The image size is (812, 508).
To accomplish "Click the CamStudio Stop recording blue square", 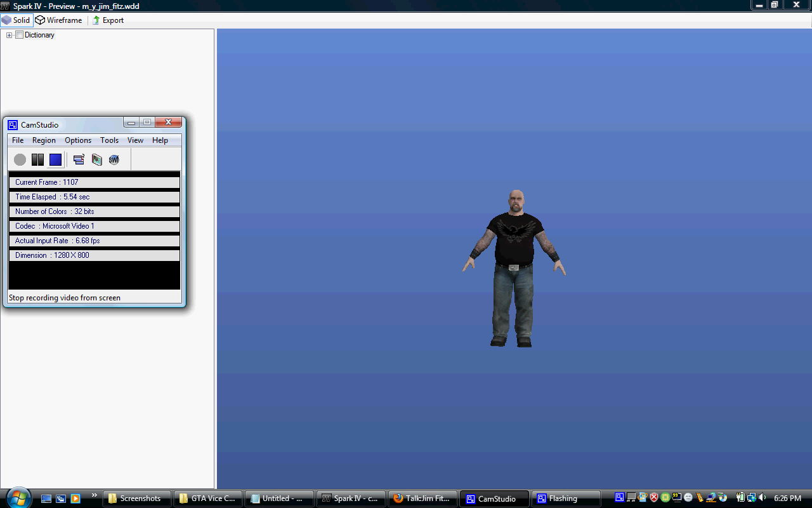I will click(55, 159).
